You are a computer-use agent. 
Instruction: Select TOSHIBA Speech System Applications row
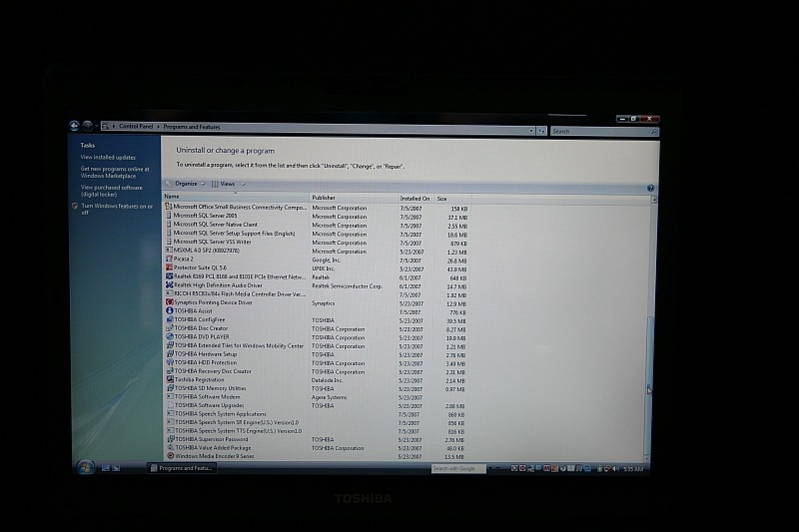(x=316, y=414)
